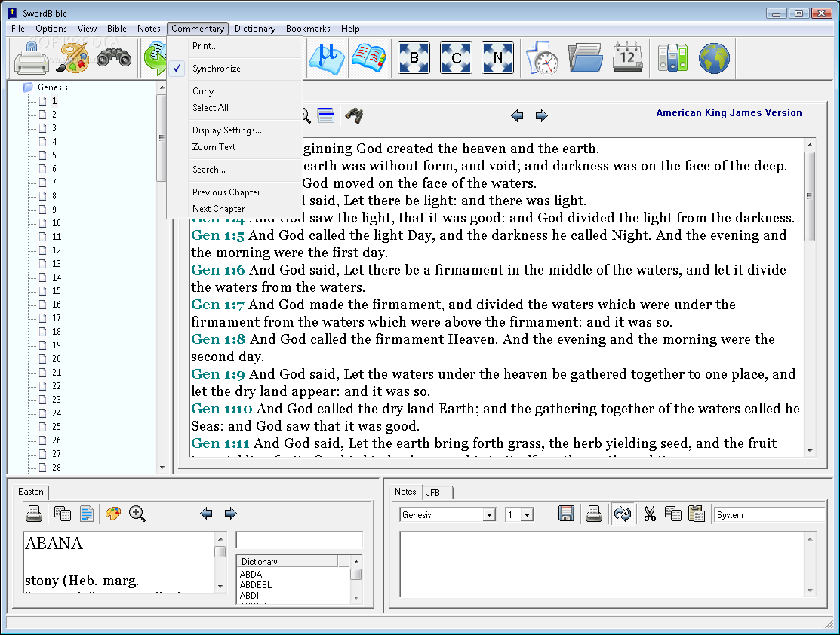The image size is (840, 635).
Task: Click the copy icon in Easton pane
Action: [63, 514]
